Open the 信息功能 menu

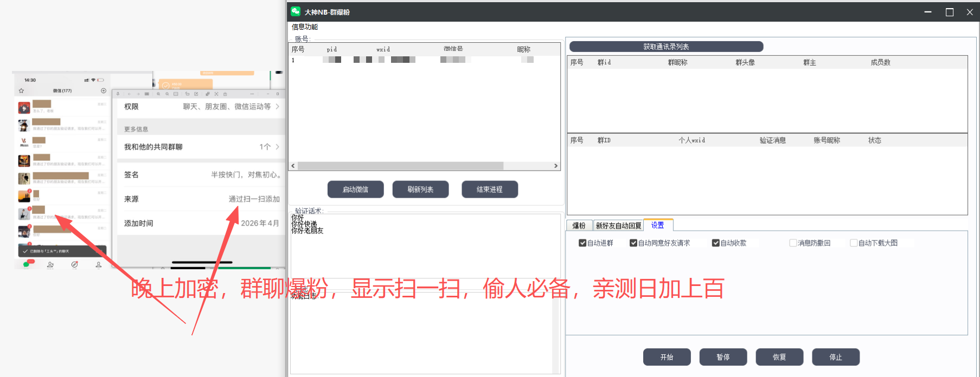305,27
